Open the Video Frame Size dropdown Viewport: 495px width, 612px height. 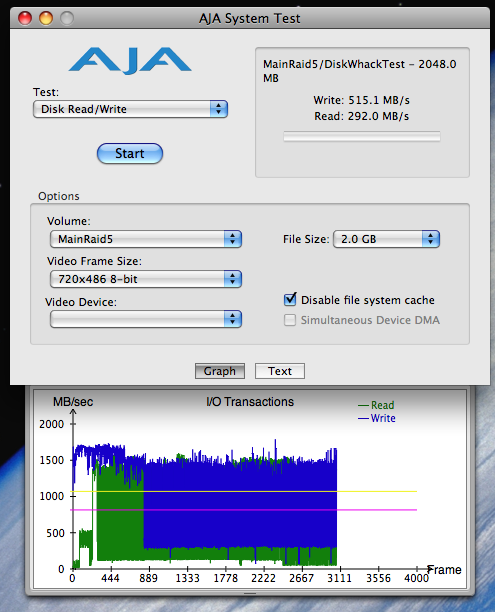pos(146,279)
